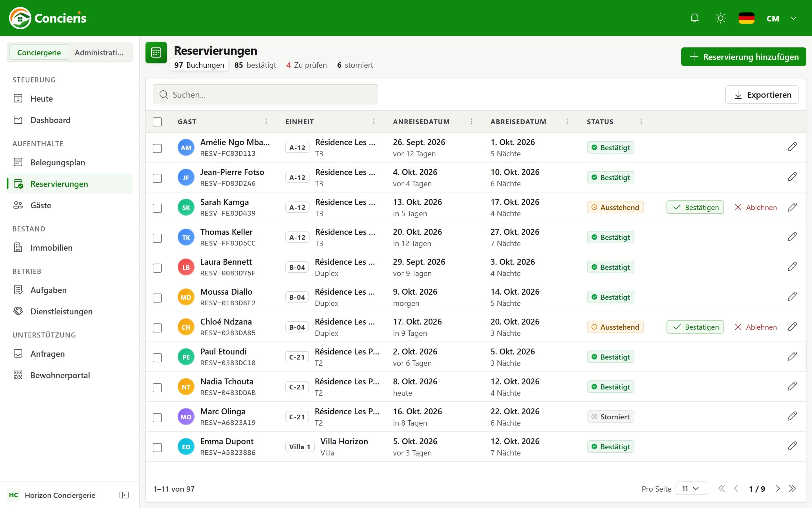Go to next page arrow
812x508 pixels.
pyautogui.click(x=777, y=489)
